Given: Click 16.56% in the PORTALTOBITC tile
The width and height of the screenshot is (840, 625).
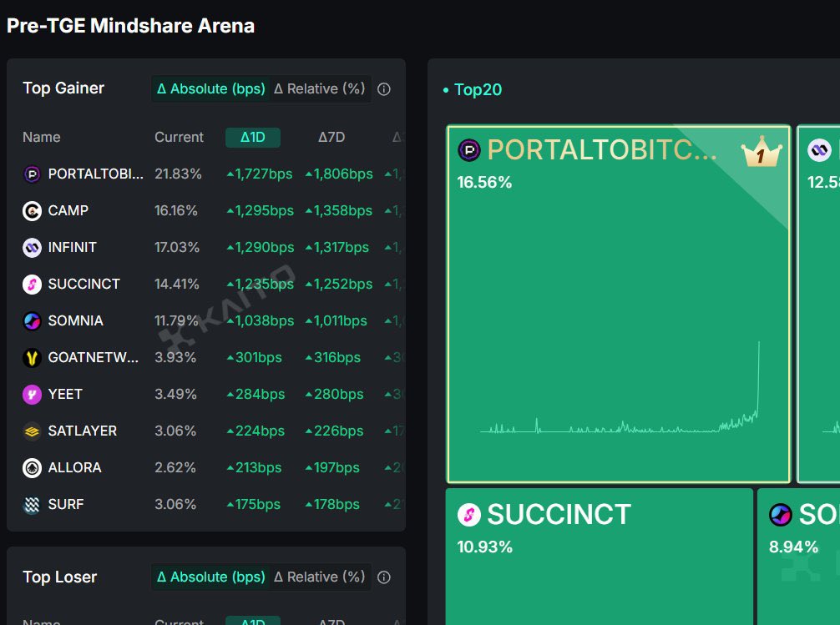Looking at the screenshot, I should coord(484,182).
